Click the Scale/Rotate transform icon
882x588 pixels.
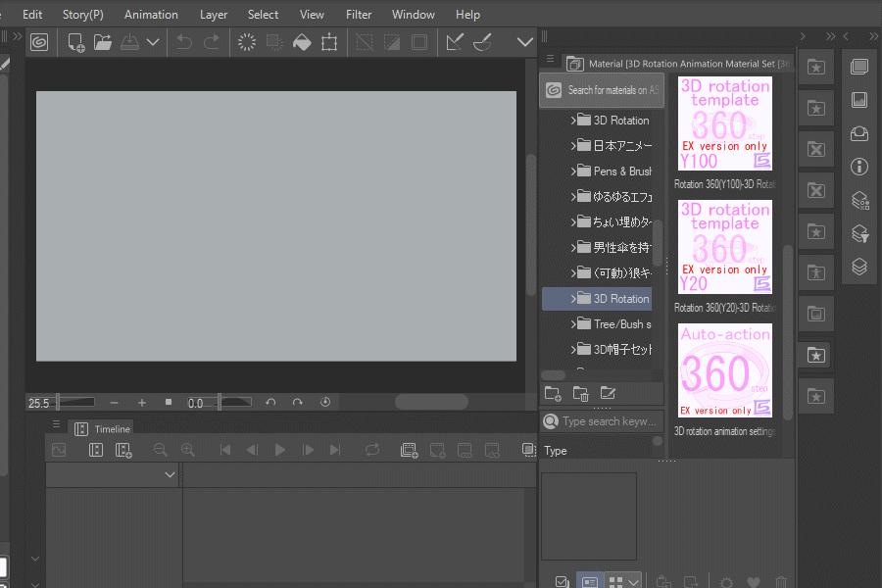click(329, 42)
